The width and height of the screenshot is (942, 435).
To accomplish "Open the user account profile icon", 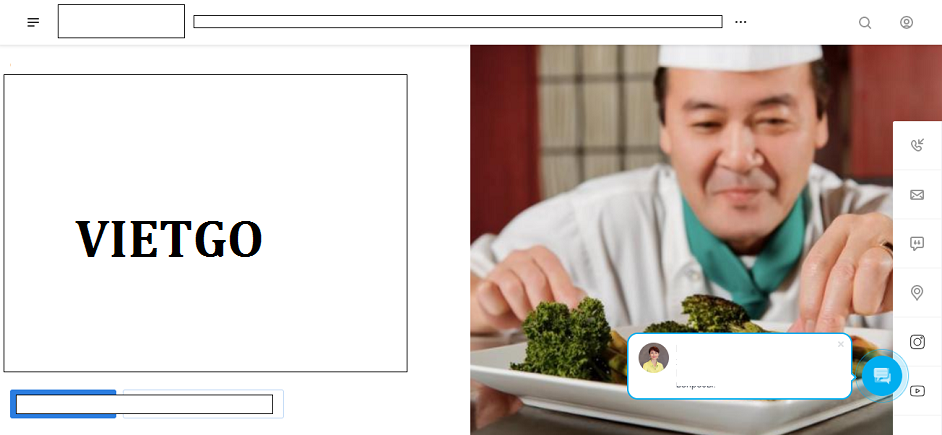I will tap(906, 22).
